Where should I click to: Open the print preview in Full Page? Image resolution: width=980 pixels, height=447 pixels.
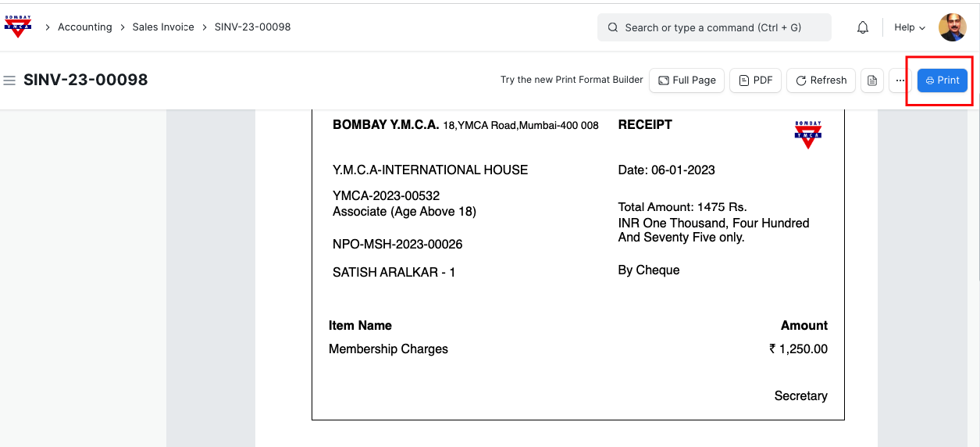pyautogui.click(x=686, y=80)
